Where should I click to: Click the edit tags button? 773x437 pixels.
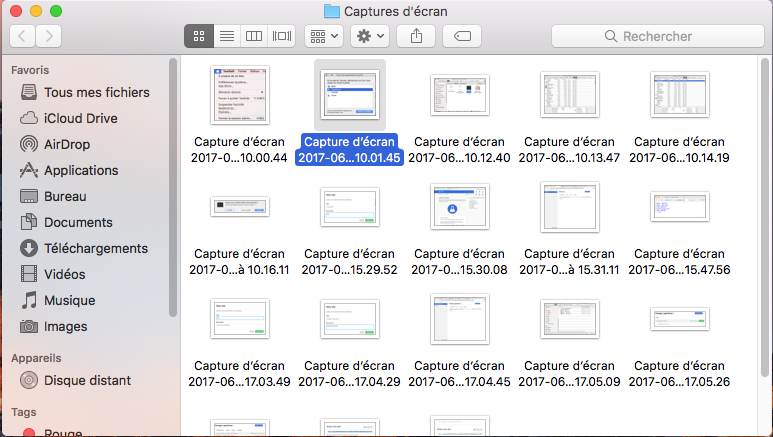click(x=462, y=36)
